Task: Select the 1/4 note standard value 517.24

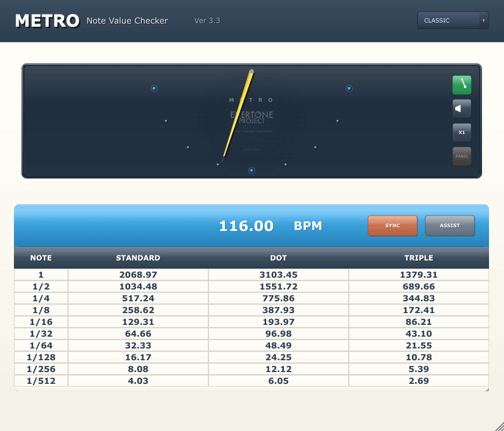Action: (x=138, y=298)
